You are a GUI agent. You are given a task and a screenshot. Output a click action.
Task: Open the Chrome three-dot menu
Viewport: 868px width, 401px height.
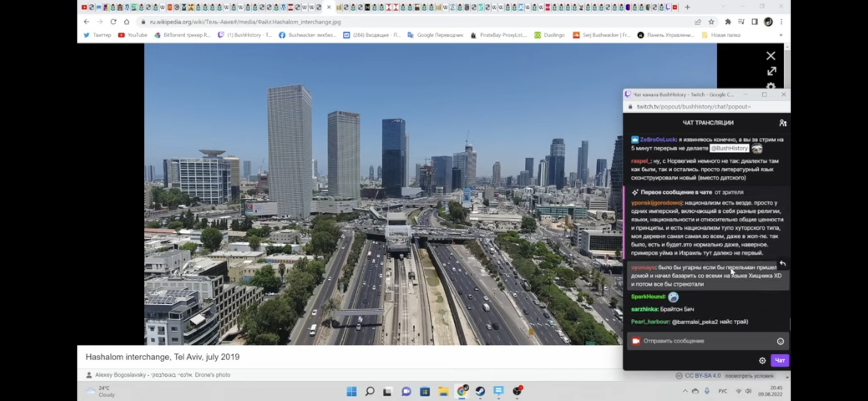click(x=782, y=22)
